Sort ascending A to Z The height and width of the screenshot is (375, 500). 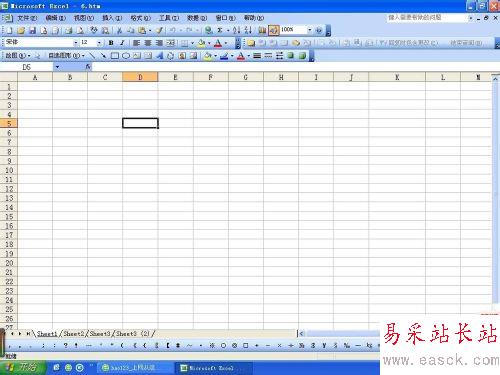(x=236, y=31)
